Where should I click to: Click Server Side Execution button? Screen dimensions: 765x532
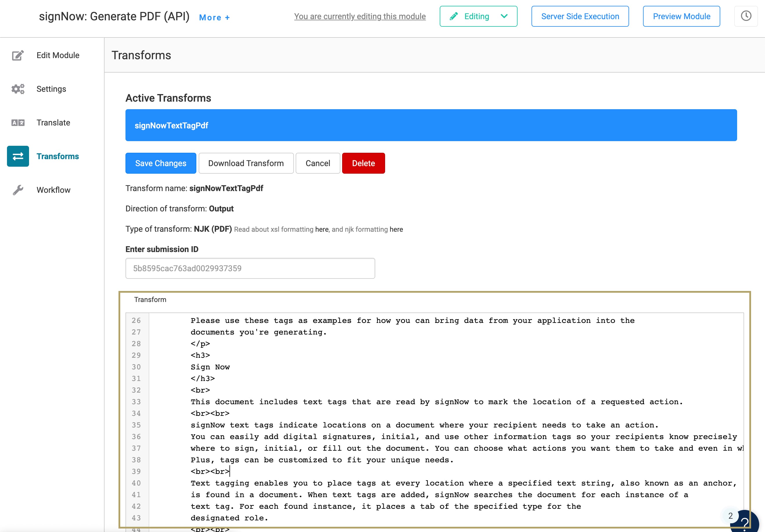coord(580,16)
